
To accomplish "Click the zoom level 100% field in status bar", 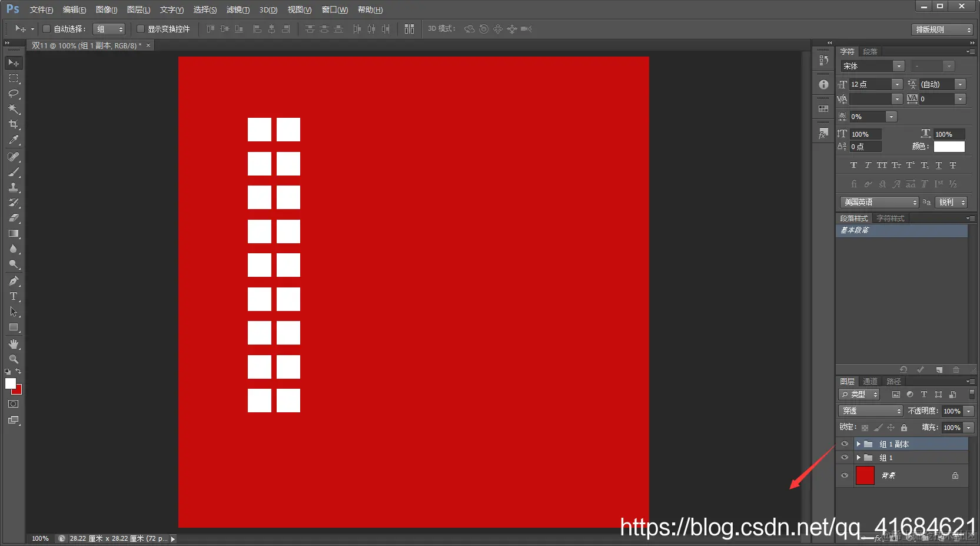I will click(x=40, y=538).
